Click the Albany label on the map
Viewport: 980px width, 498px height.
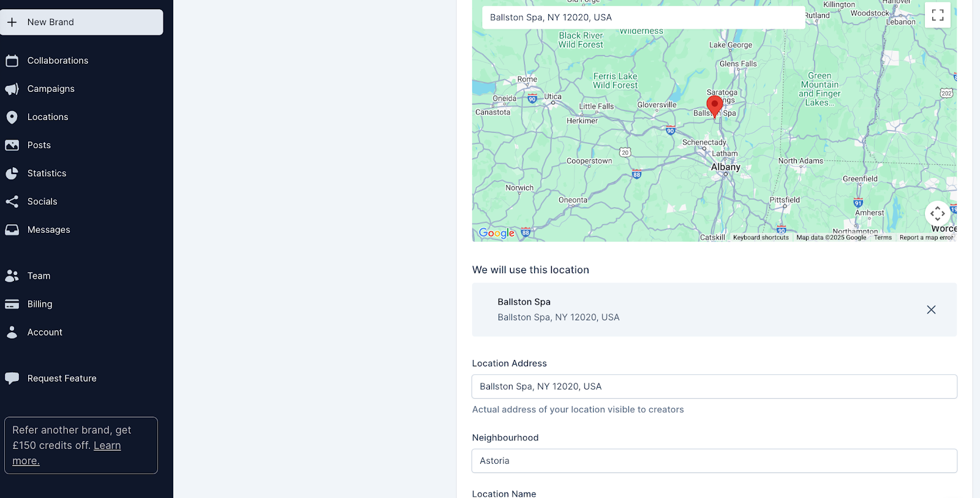click(726, 167)
